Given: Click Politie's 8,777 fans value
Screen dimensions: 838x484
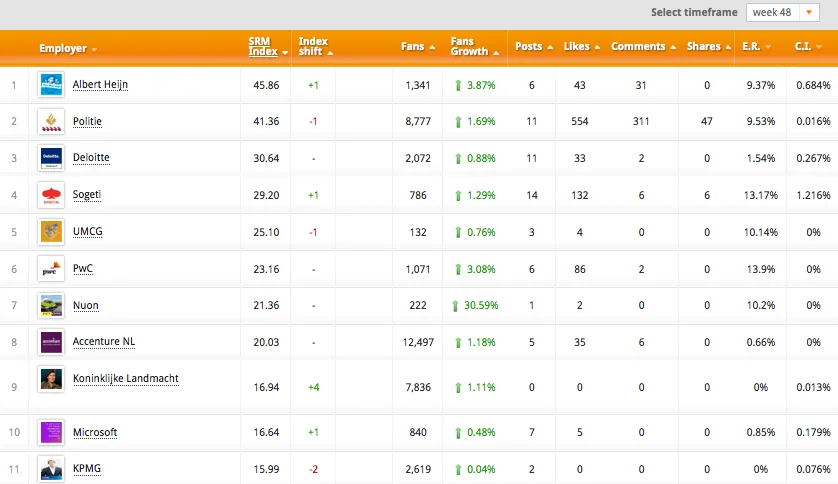Looking at the screenshot, I should (x=418, y=121).
